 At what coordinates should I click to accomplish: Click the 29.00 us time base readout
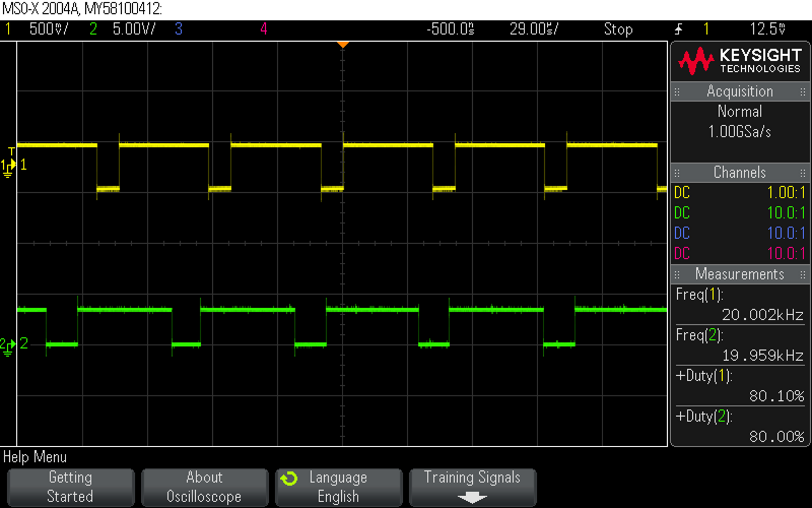click(533, 29)
